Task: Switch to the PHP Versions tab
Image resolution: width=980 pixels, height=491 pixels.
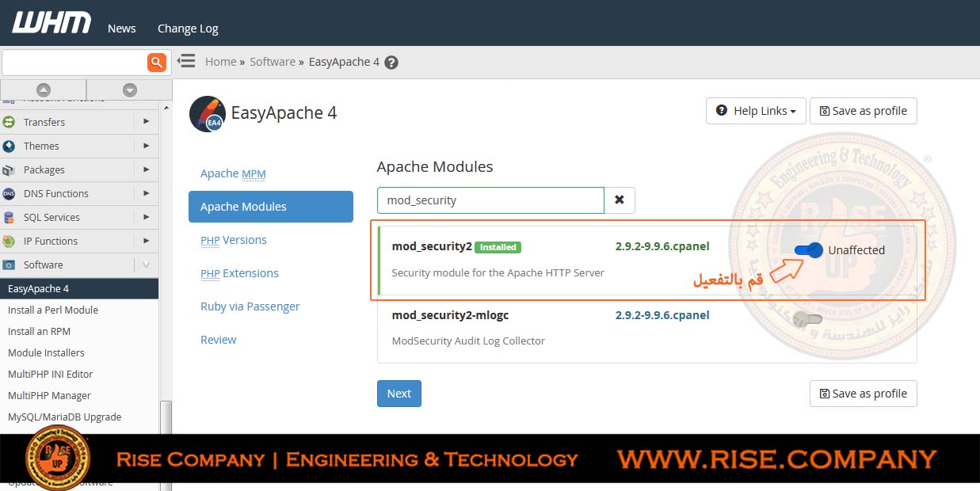Action: click(234, 240)
